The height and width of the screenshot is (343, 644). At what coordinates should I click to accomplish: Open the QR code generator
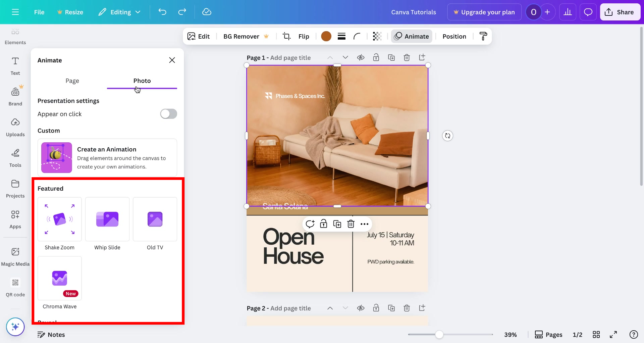point(15,286)
